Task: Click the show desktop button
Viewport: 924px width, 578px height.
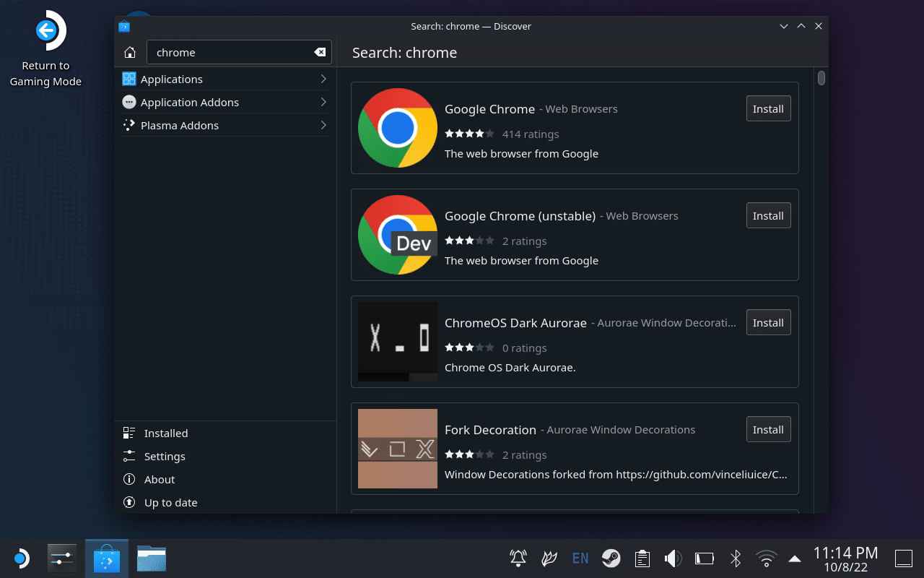Action: (x=904, y=558)
